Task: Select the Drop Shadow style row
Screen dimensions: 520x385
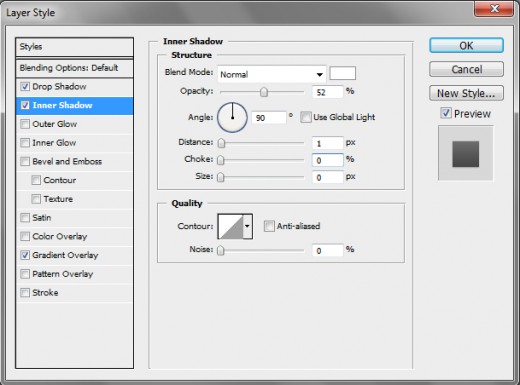Action: pyautogui.click(x=74, y=87)
